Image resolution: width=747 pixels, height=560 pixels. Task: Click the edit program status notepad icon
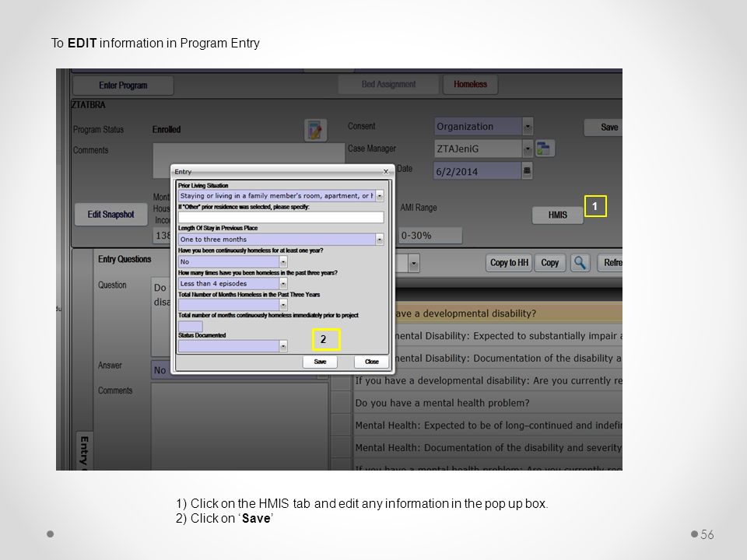[x=315, y=130]
